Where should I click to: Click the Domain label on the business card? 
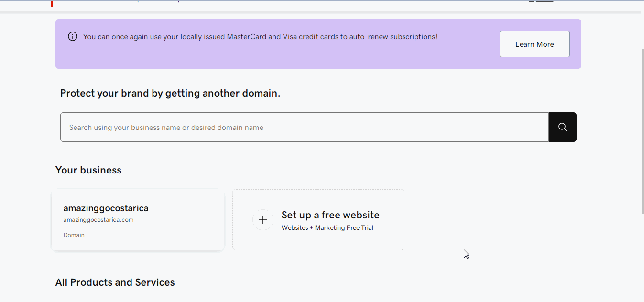pos(74,235)
